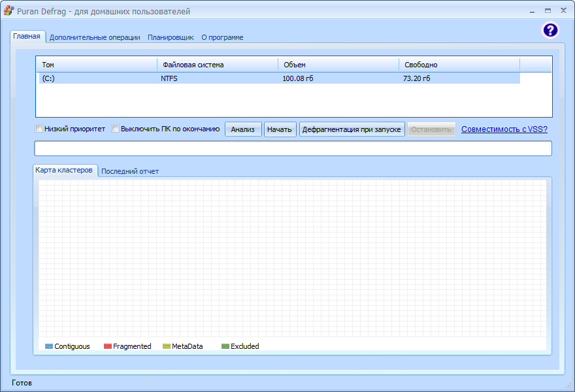
Task: Open the О программе tab
Action: pyautogui.click(x=222, y=37)
